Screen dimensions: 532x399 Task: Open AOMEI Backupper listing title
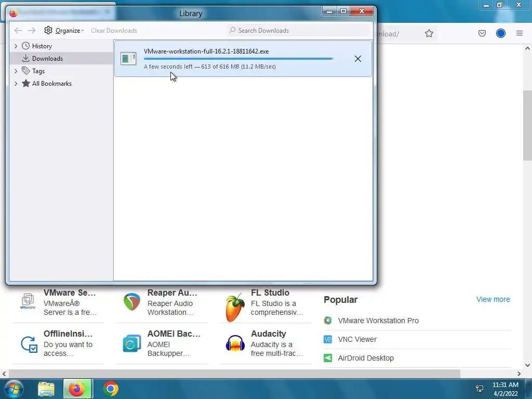[174, 334]
